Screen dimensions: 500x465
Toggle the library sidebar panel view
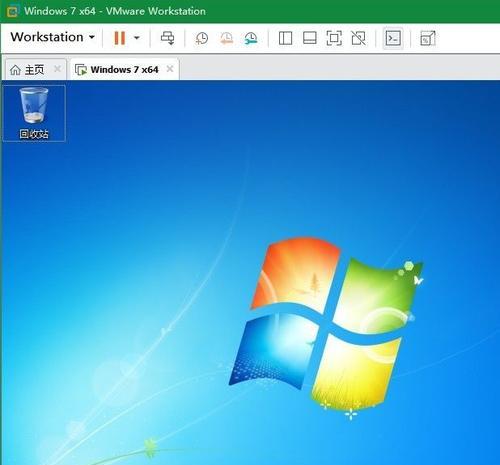click(285, 38)
